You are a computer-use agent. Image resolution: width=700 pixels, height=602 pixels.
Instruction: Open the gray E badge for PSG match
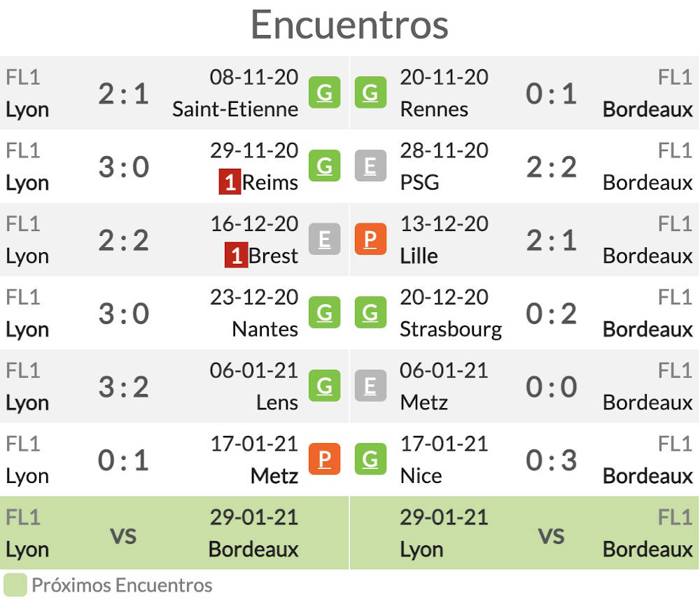[x=370, y=166]
